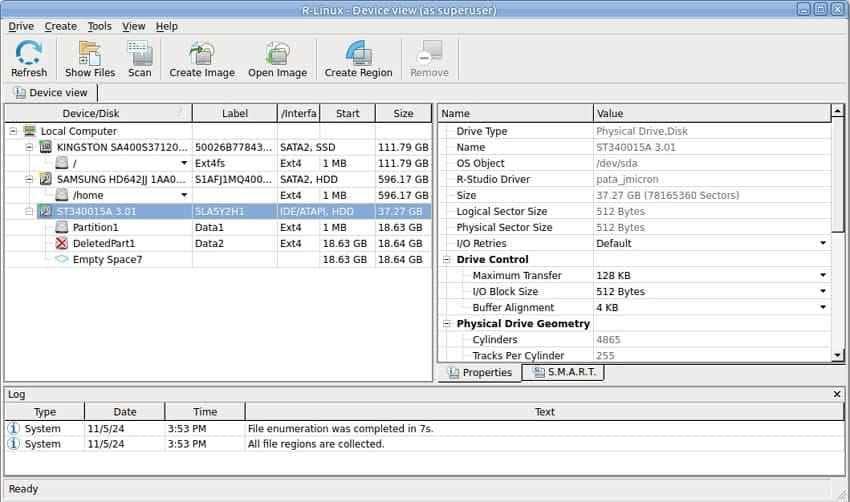Click 'File enumeration was completed' log entry
The image size is (850, 502).
pyautogui.click(x=340, y=428)
